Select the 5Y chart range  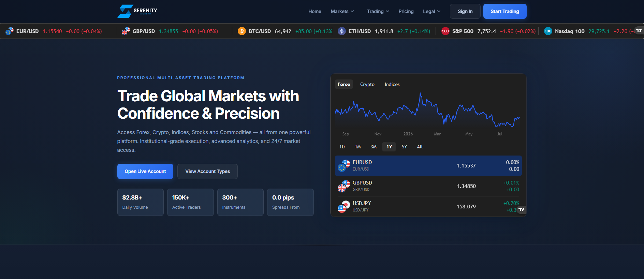pyautogui.click(x=405, y=147)
